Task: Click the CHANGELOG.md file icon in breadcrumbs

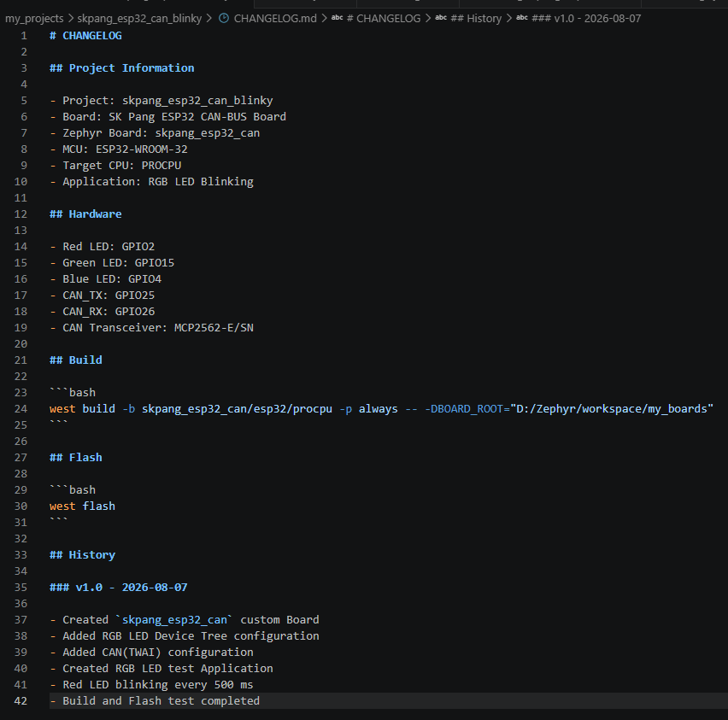Action: [x=224, y=19]
